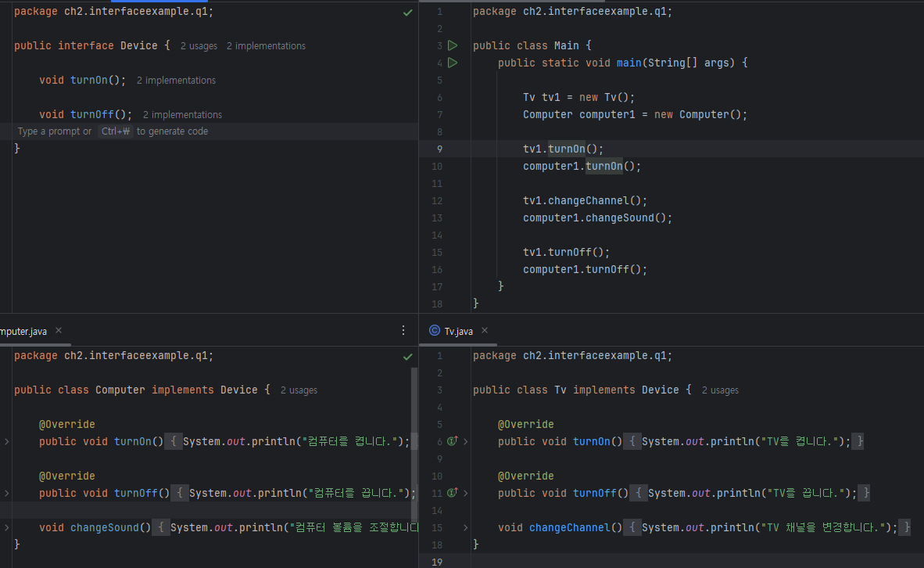
Task: Show '2 usages' hint of Tv class
Action: click(720, 390)
